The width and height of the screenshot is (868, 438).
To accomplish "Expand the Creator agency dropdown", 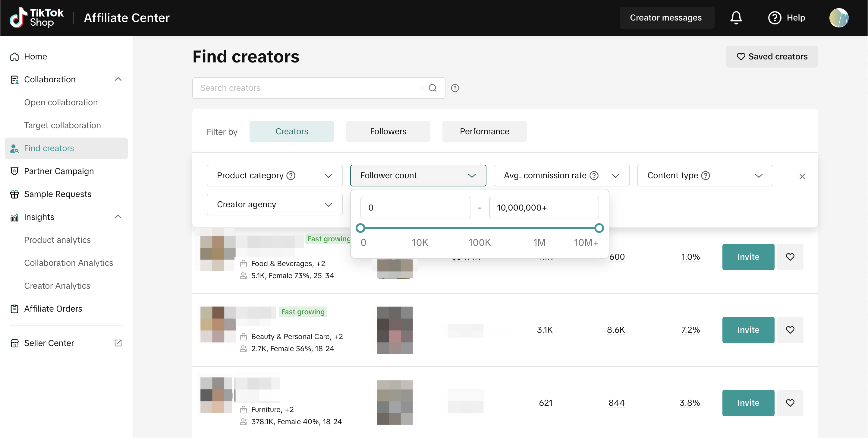I will 274,204.
